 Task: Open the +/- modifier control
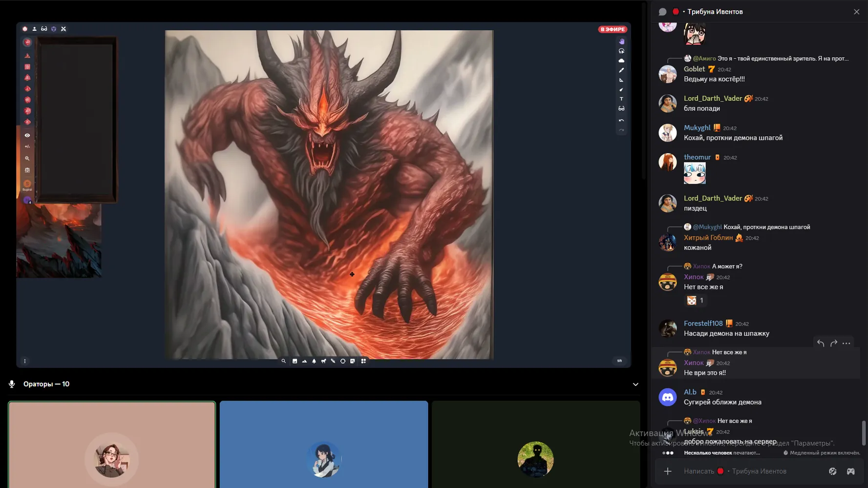click(27, 146)
